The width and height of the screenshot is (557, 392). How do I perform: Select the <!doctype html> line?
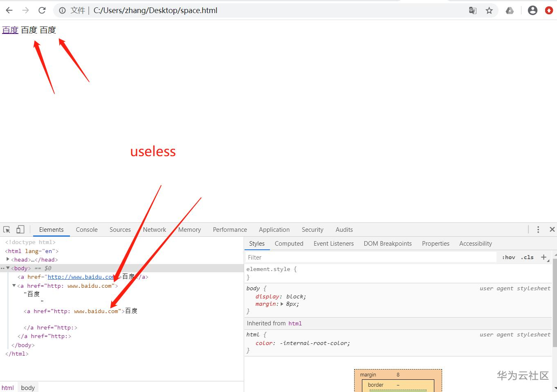pyautogui.click(x=30, y=242)
